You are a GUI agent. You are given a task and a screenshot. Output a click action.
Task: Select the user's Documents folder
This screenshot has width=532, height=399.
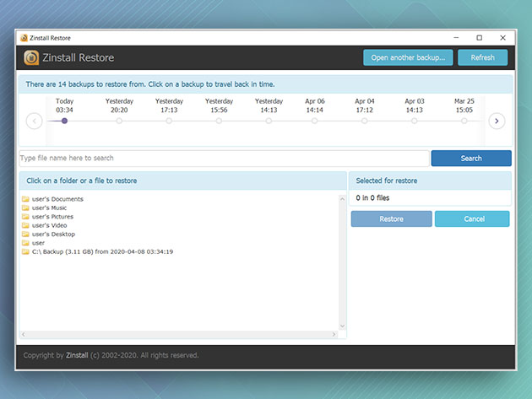[57, 199]
